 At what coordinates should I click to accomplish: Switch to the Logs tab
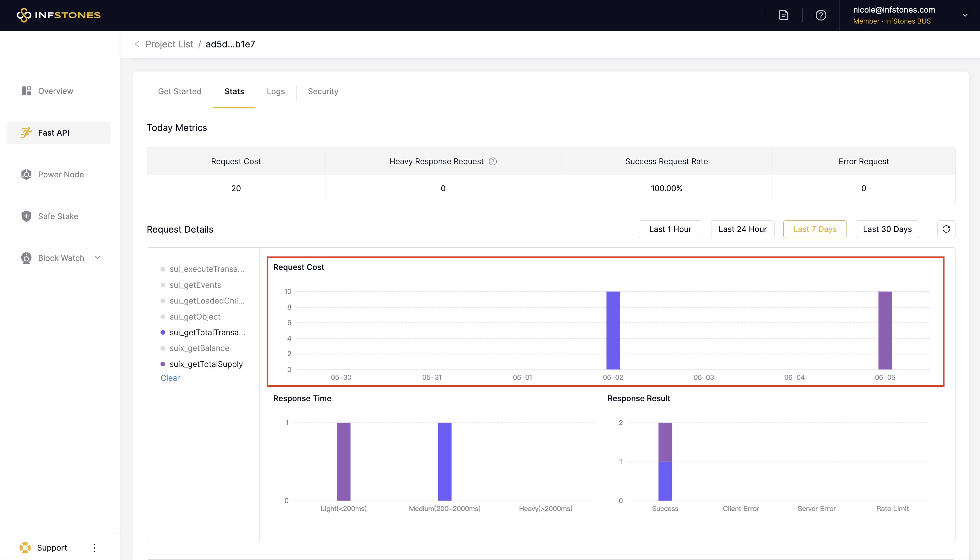point(275,92)
